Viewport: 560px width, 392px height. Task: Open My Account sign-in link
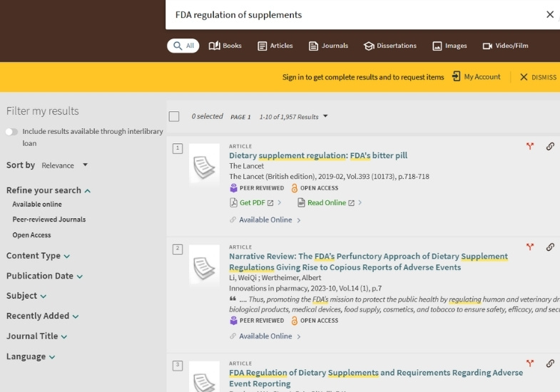(x=477, y=77)
